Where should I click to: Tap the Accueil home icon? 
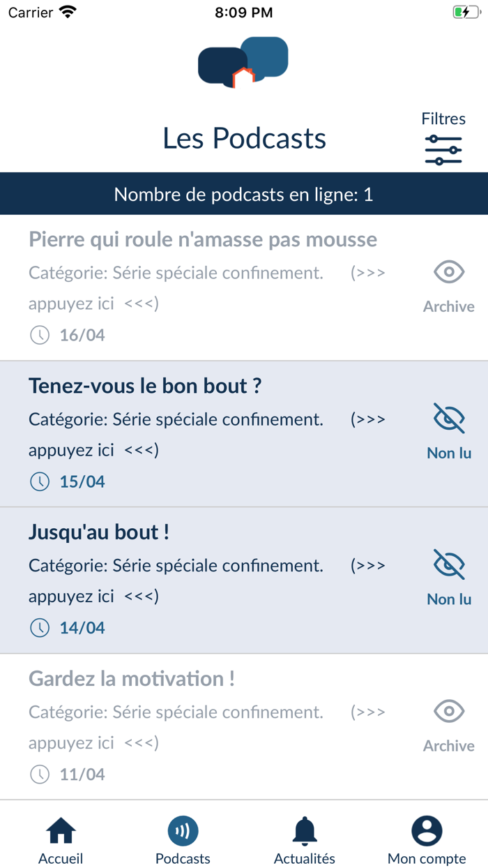point(61,831)
